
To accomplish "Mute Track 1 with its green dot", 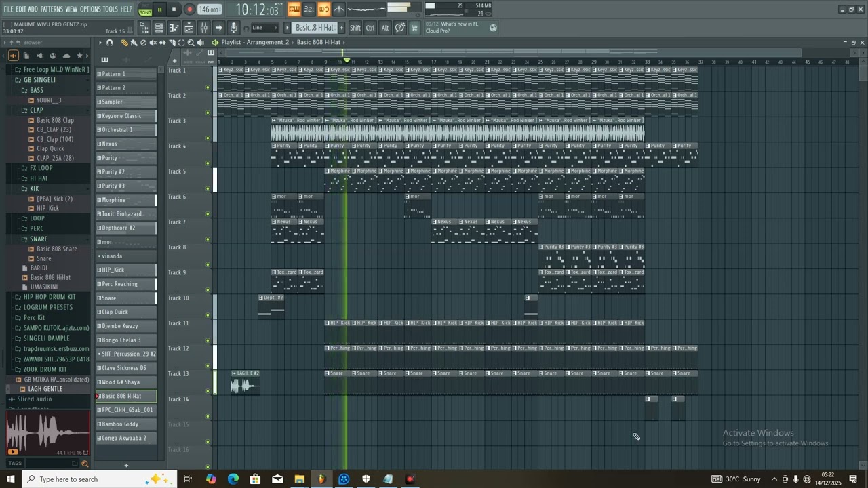I will point(208,87).
